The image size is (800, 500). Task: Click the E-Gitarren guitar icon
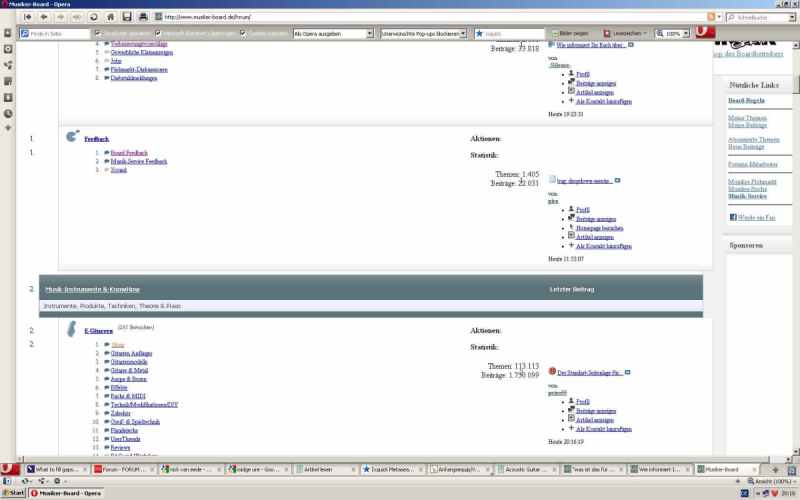pos(72,329)
